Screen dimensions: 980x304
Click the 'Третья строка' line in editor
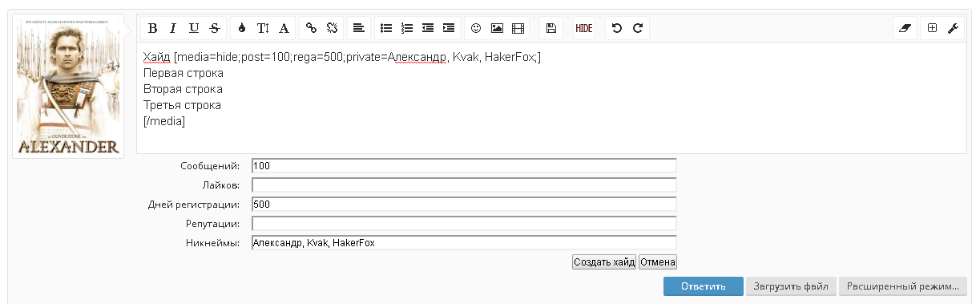click(x=182, y=105)
